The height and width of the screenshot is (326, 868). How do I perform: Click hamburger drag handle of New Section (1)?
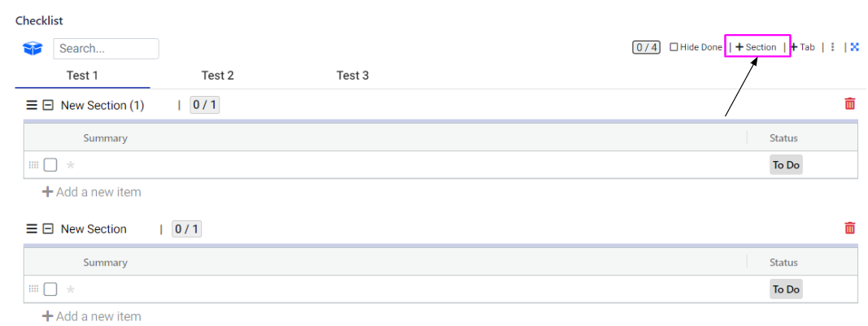pyautogui.click(x=32, y=105)
